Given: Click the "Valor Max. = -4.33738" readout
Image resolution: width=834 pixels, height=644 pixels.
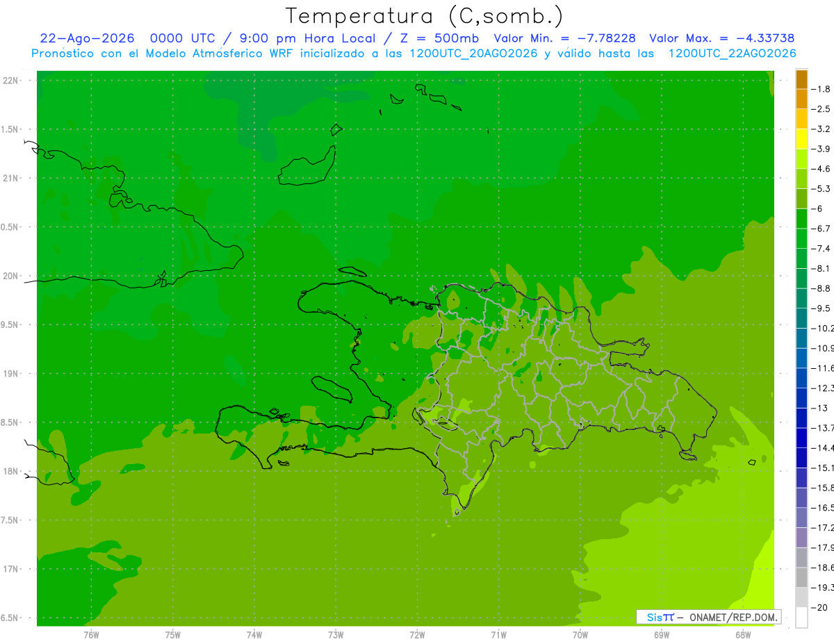Looking at the screenshot, I should pyautogui.click(x=722, y=39).
